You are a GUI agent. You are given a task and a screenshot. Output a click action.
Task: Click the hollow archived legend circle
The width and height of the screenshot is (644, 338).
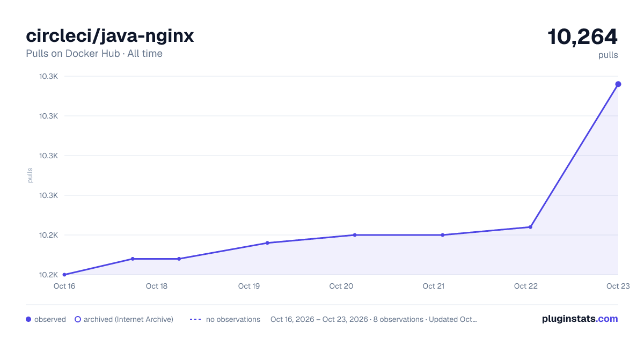pyautogui.click(x=78, y=319)
